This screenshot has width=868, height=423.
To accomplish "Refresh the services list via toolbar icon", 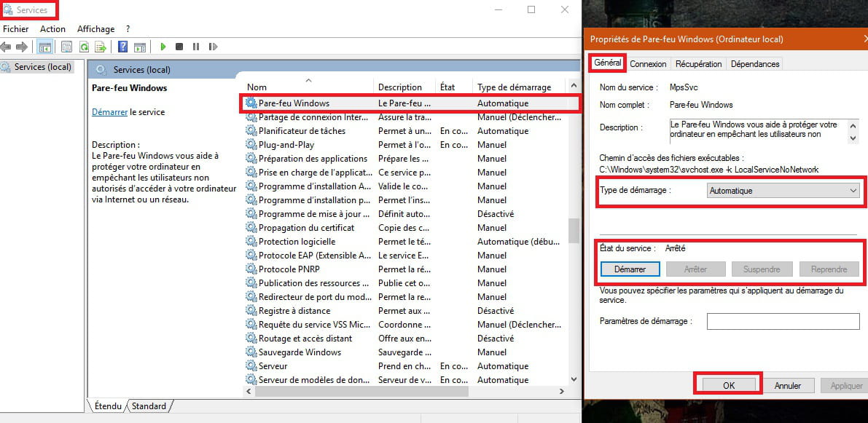I will [84, 47].
